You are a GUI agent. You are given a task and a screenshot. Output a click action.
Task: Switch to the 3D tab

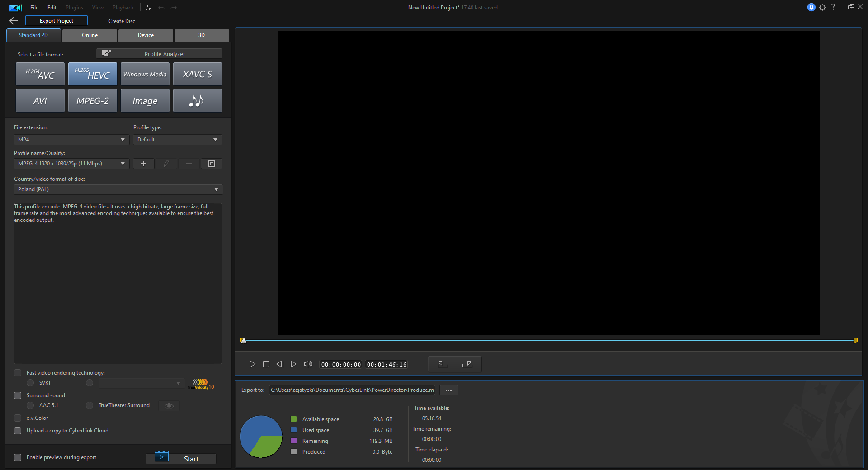coord(202,35)
